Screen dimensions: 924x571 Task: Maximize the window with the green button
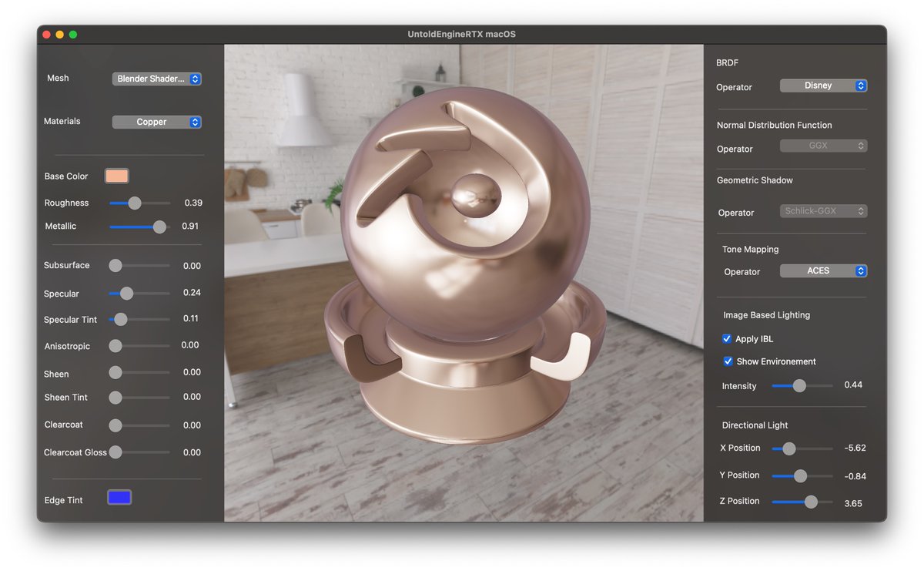point(73,35)
